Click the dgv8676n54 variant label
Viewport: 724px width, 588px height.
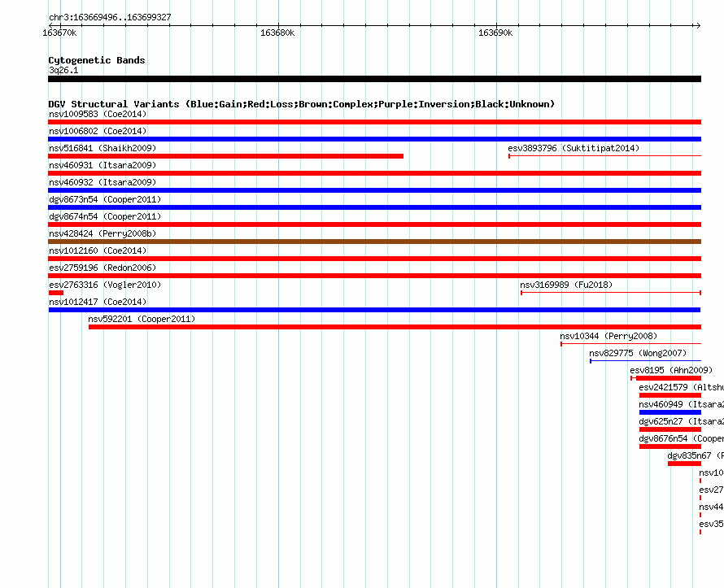click(x=681, y=438)
